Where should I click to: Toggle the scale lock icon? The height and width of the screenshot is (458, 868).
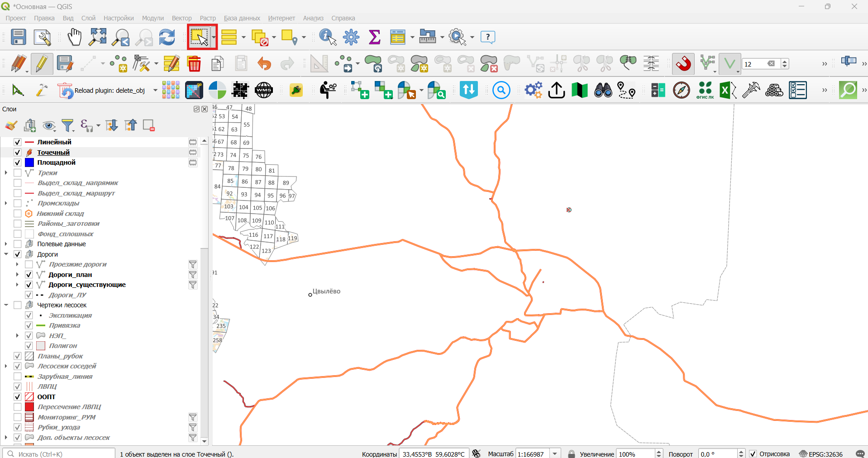[572, 454]
